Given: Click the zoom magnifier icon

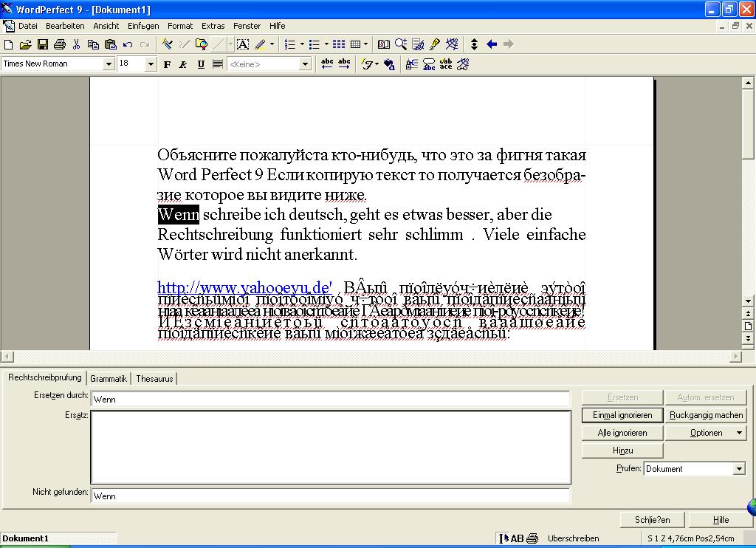Looking at the screenshot, I should (401, 45).
